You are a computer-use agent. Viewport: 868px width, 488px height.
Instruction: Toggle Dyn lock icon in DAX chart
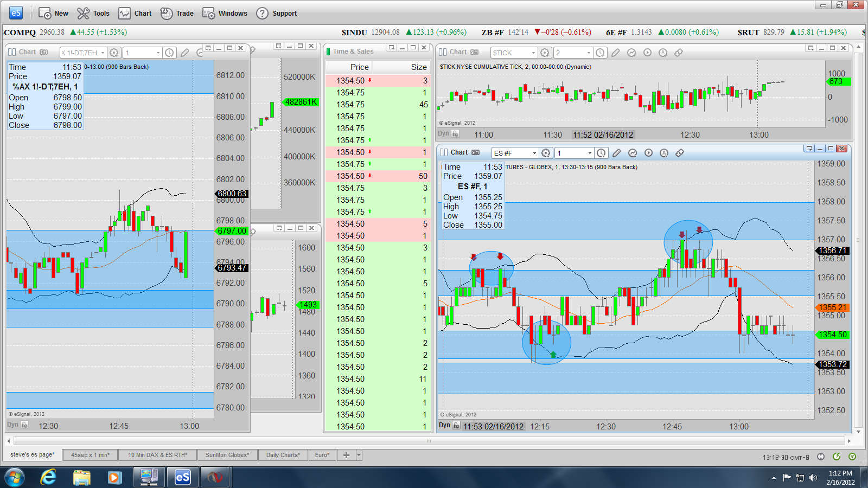tap(24, 425)
